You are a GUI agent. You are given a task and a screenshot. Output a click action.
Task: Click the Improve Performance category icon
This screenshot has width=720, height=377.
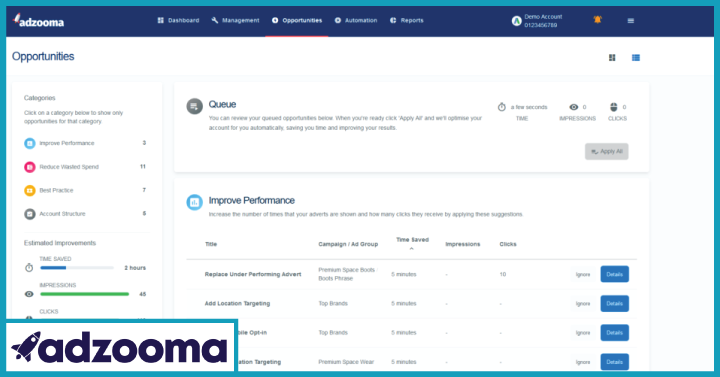[29, 143]
